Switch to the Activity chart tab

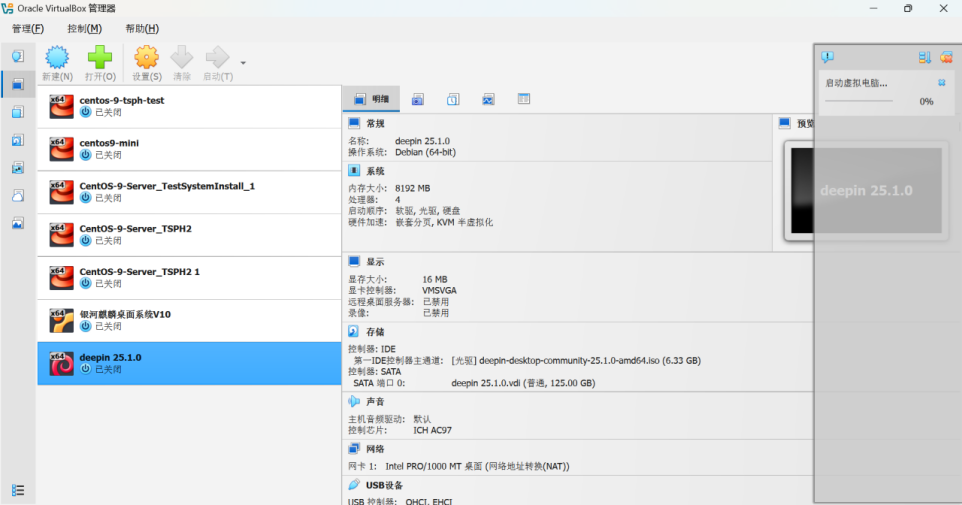click(488, 99)
